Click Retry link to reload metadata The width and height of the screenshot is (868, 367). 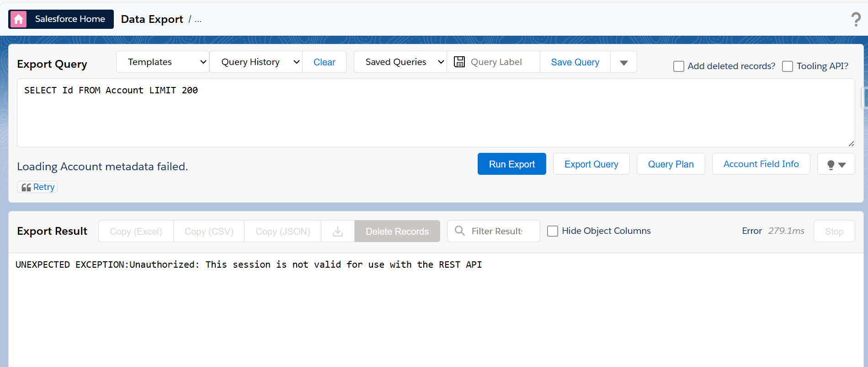44,187
